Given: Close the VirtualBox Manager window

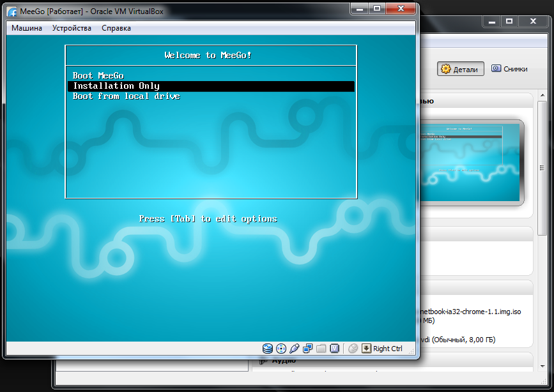Looking at the screenshot, I should coord(533,22).
